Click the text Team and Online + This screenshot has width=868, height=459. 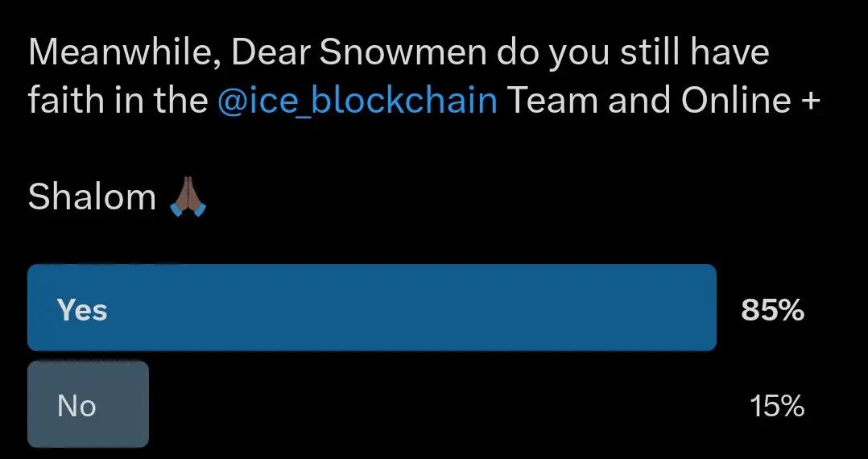663,101
